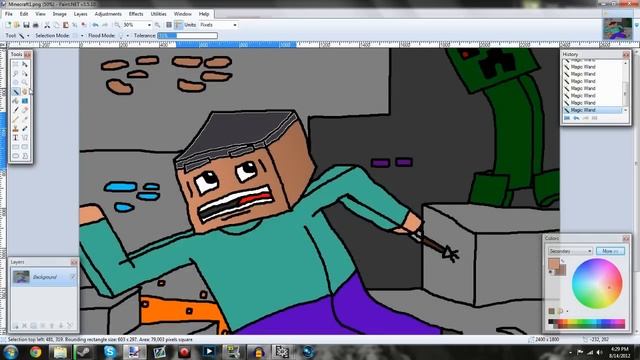The width and height of the screenshot is (640, 360).
Task: Click the Undo arrow in the toolbar
Action: tap(95, 25)
